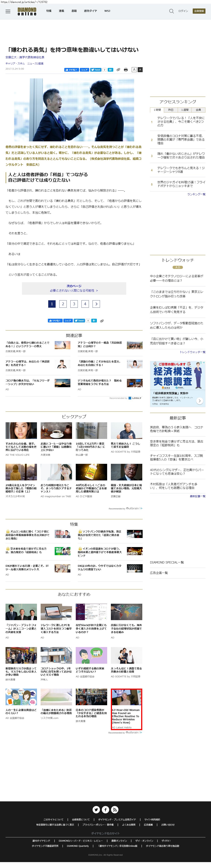Click the Diamond Online logo
The image size is (211, 868).
[27, 11]
